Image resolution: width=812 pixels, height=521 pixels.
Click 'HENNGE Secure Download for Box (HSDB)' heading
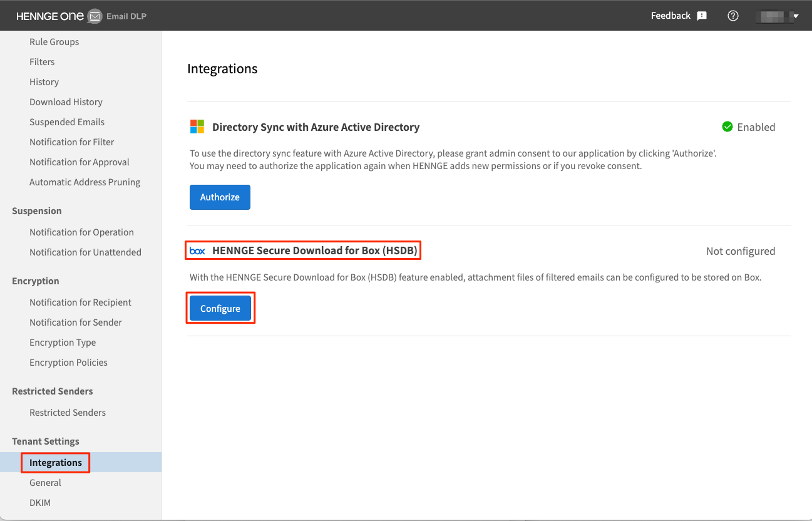315,251
